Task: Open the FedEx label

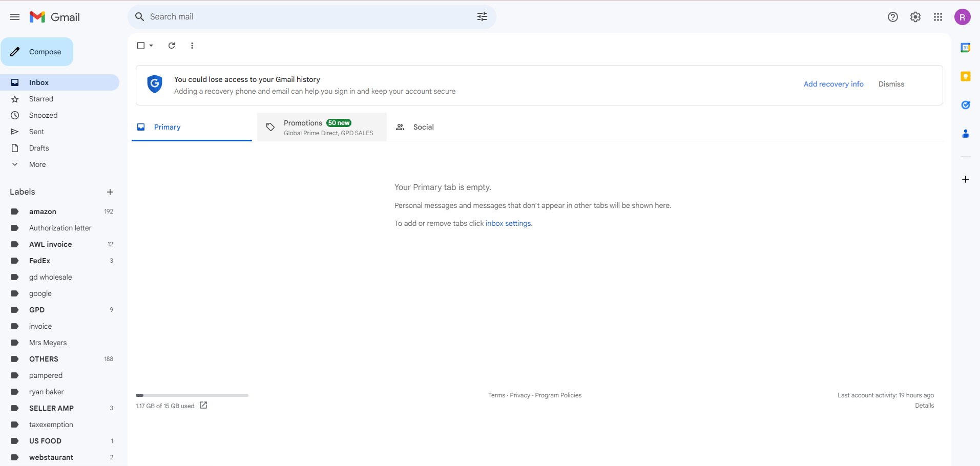Action: (x=59, y=261)
